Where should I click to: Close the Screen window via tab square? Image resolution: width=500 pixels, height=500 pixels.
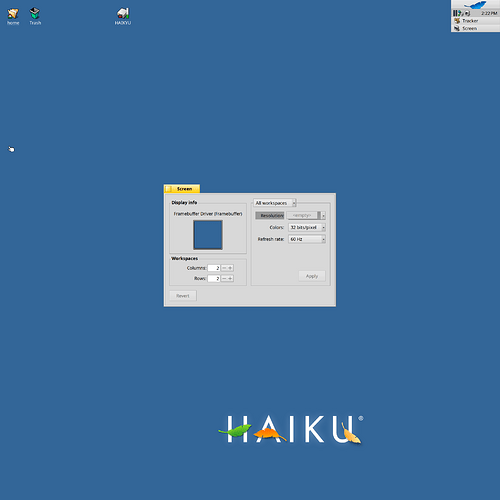(x=169, y=189)
